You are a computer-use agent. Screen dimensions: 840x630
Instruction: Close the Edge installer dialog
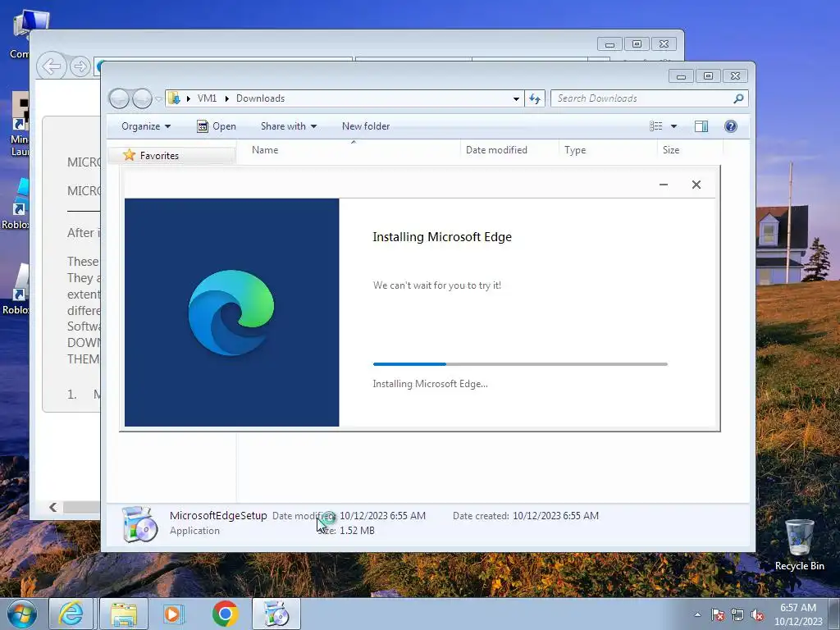[696, 185]
